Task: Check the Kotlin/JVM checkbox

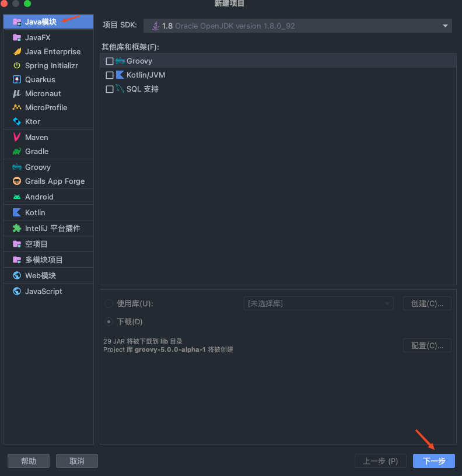Action: 110,75
